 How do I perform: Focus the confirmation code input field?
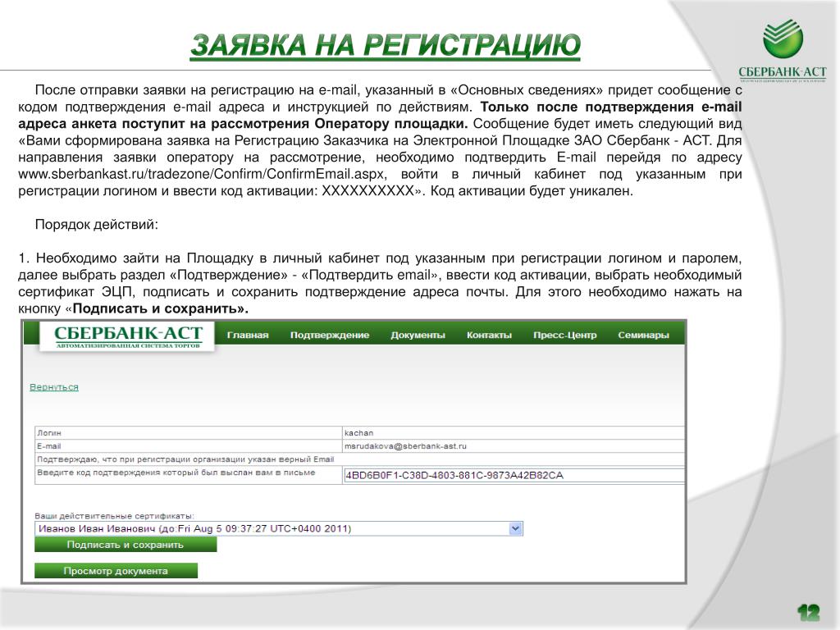point(514,475)
